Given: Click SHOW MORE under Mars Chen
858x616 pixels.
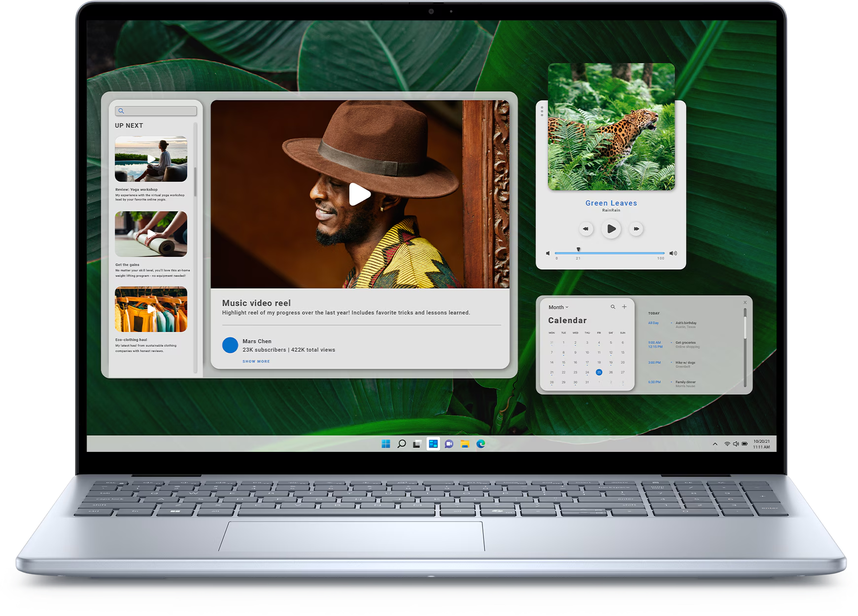Looking at the screenshot, I should (256, 361).
